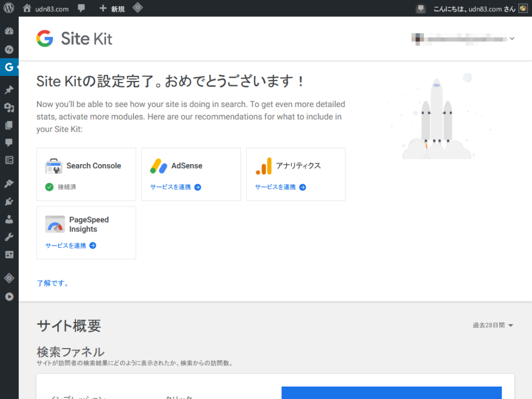Click the PageSpeed Insights gauge icon
The width and height of the screenshot is (532, 399).
(55, 224)
